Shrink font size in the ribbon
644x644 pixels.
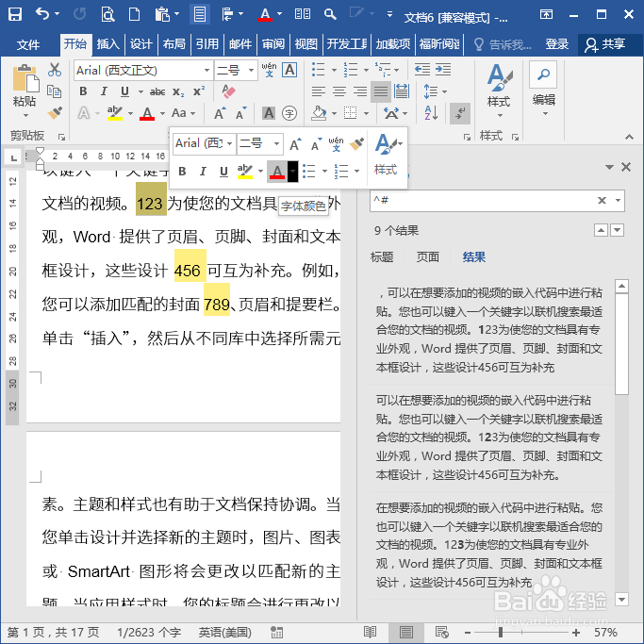[240, 113]
